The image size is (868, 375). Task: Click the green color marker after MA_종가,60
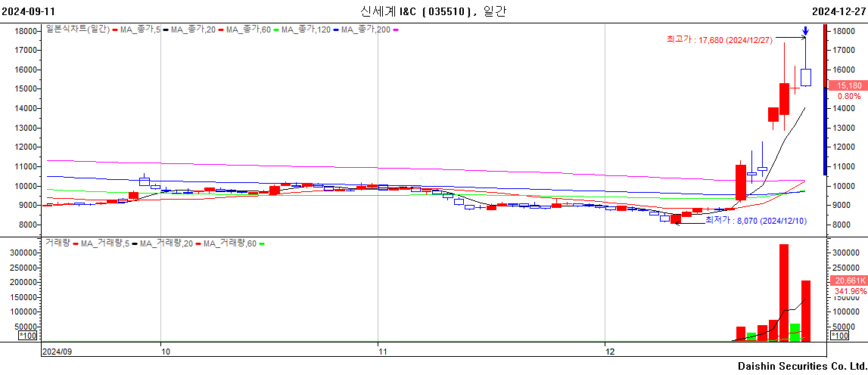pyautogui.click(x=276, y=30)
